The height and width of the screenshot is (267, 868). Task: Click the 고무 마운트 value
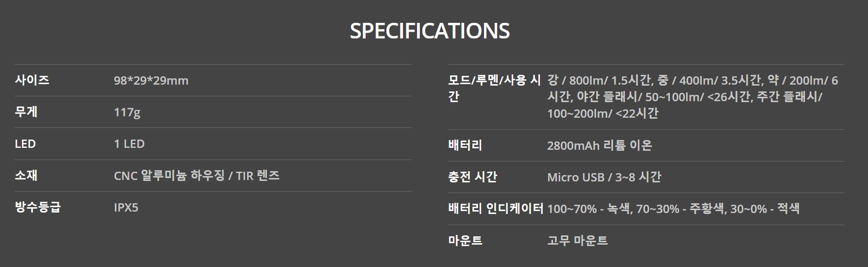[577, 240]
